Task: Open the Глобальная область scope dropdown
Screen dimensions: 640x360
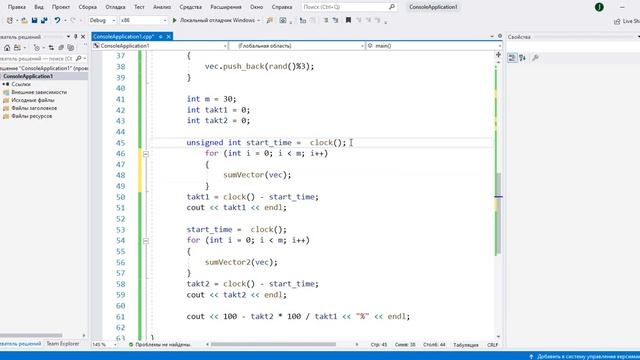Action: pos(297,46)
